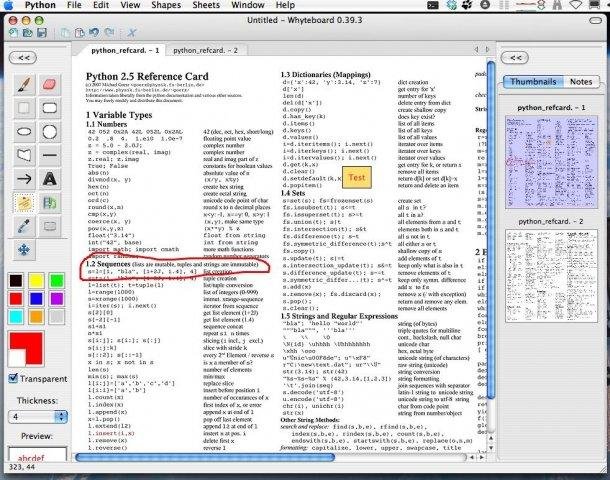Image resolution: width=610 pixels, height=480 pixels.
Task: Switch to python_refcard. - 1 tab
Action: [x=124, y=51]
